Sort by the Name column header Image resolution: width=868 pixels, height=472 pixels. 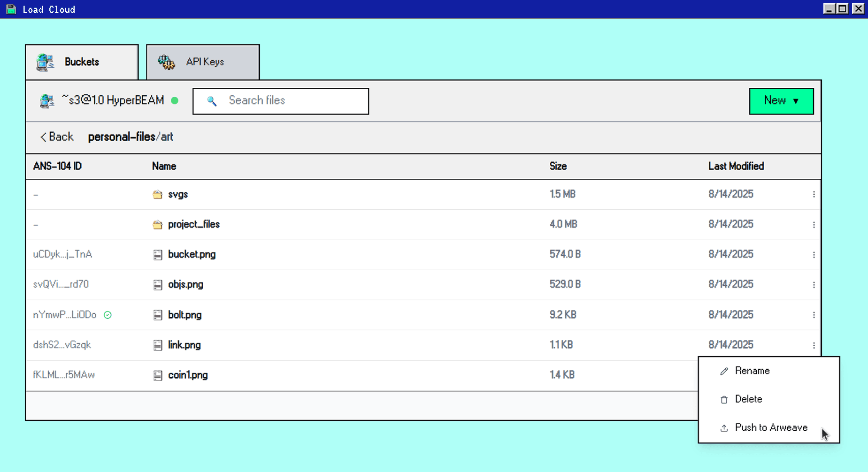coord(164,166)
